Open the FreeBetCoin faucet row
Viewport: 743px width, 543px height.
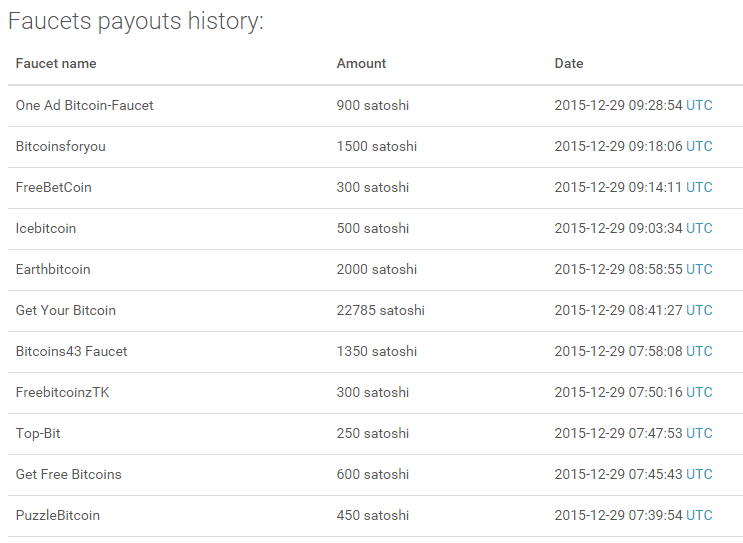pyautogui.click(x=54, y=187)
